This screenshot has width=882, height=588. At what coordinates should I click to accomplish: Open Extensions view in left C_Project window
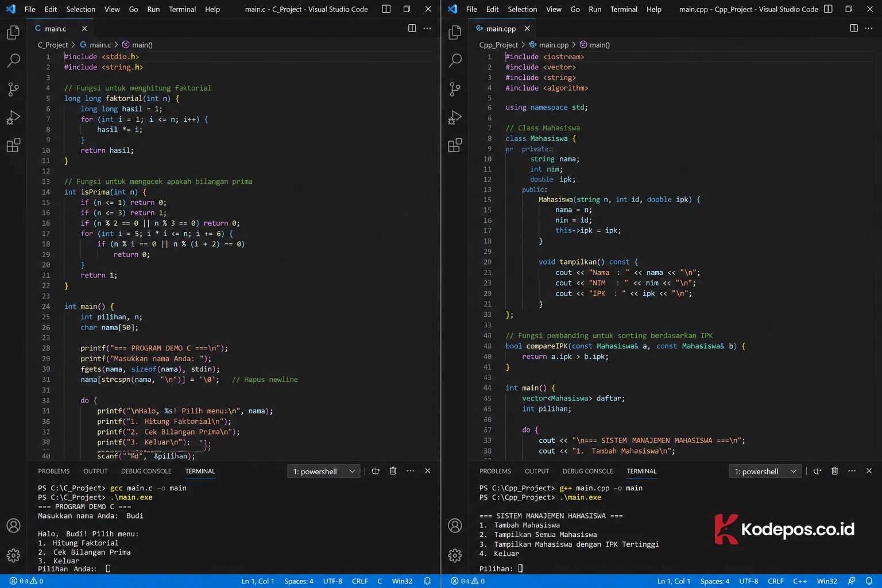pyautogui.click(x=13, y=145)
